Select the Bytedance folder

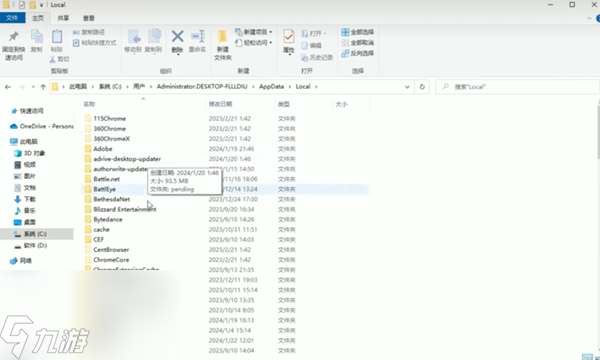(x=108, y=219)
